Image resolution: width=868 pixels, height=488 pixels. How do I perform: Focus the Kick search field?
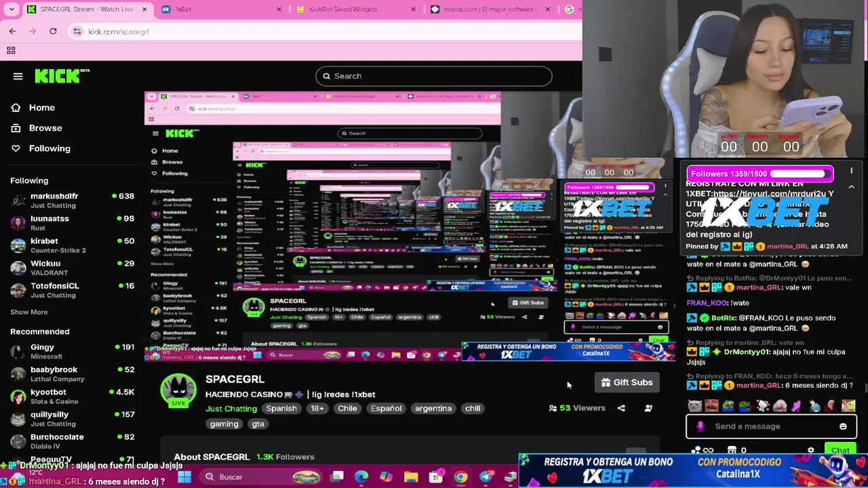coord(434,76)
